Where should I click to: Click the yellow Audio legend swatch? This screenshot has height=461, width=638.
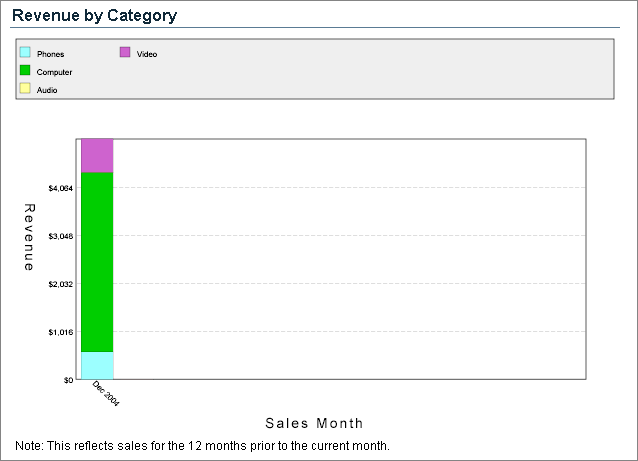(25, 89)
